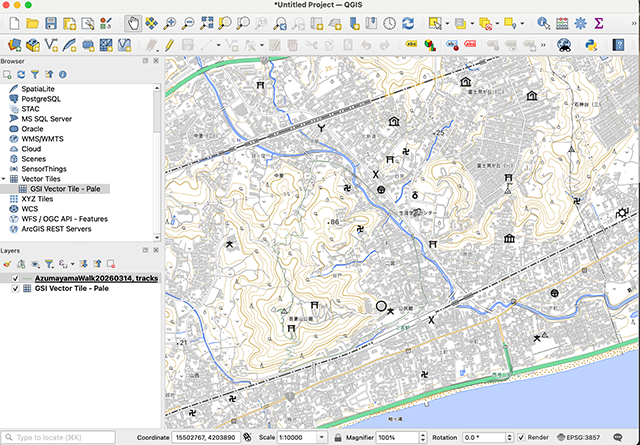The width and height of the screenshot is (640, 445).
Task: Select ArcGIS REST Servers entry
Action: pos(56,229)
